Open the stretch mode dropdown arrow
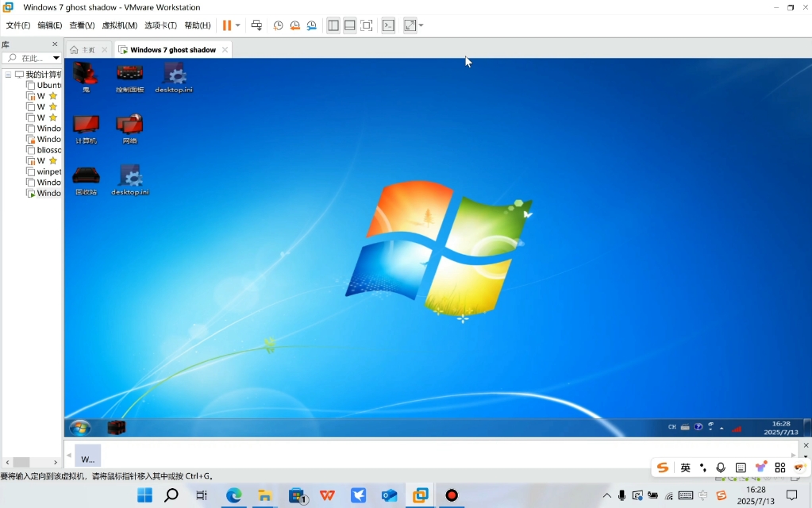The image size is (812, 508). pos(421,25)
